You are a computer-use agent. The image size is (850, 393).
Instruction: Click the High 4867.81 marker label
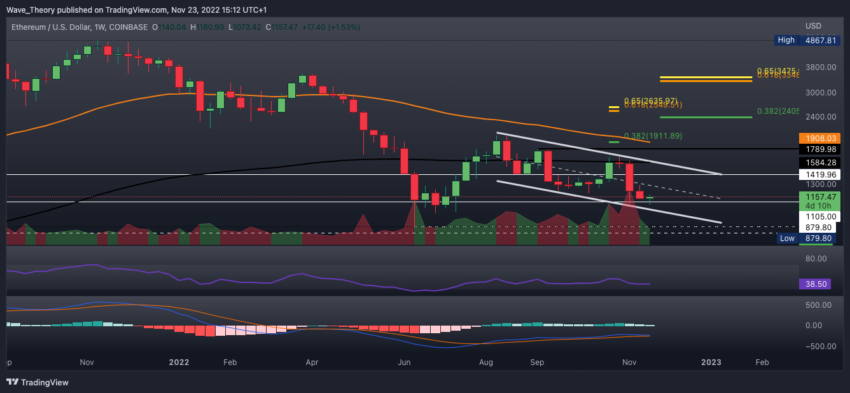pos(804,40)
